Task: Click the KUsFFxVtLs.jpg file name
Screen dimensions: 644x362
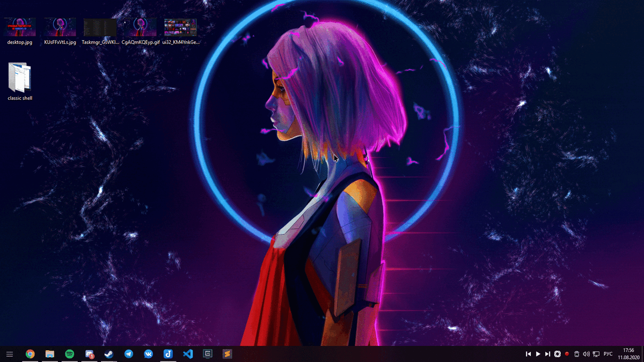Action: [x=60, y=42]
